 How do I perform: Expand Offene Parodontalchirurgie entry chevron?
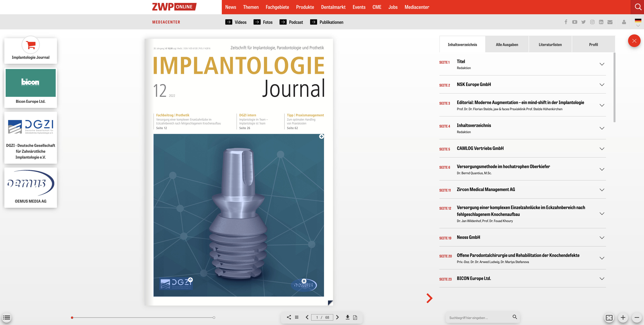[x=602, y=258]
